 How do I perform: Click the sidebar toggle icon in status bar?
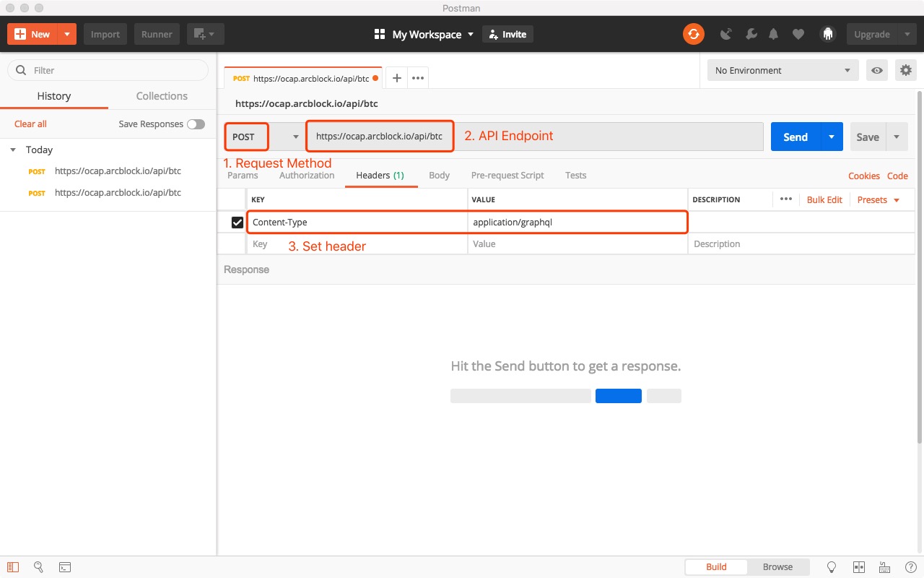point(13,567)
